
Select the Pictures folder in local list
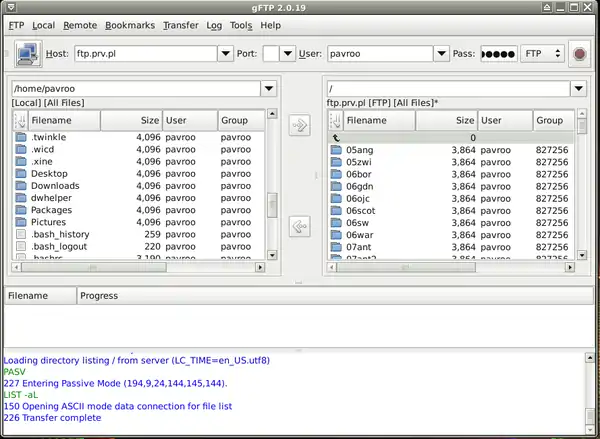tap(48, 222)
